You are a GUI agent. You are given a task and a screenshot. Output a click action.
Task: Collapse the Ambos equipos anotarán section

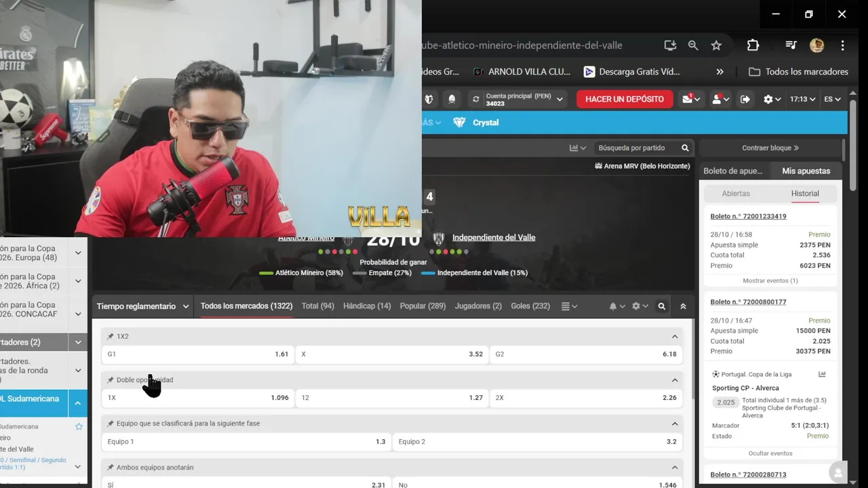point(675,468)
